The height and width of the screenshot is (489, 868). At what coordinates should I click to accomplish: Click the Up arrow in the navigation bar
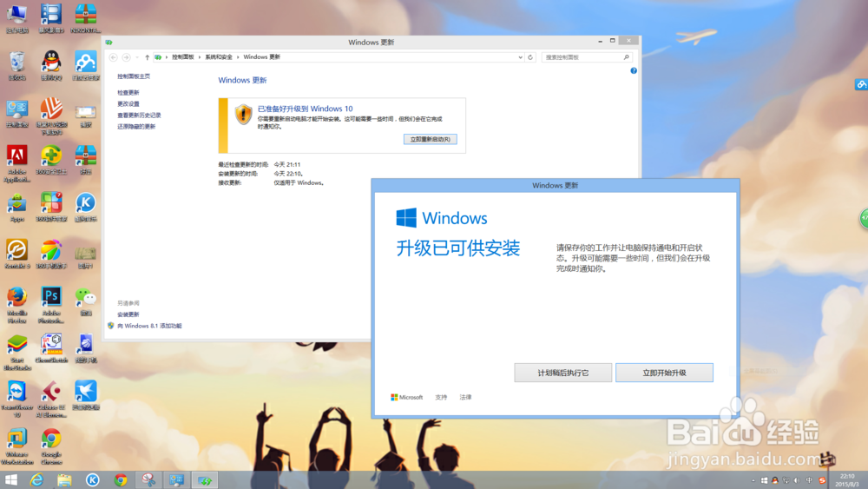click(x=147, y=57)
